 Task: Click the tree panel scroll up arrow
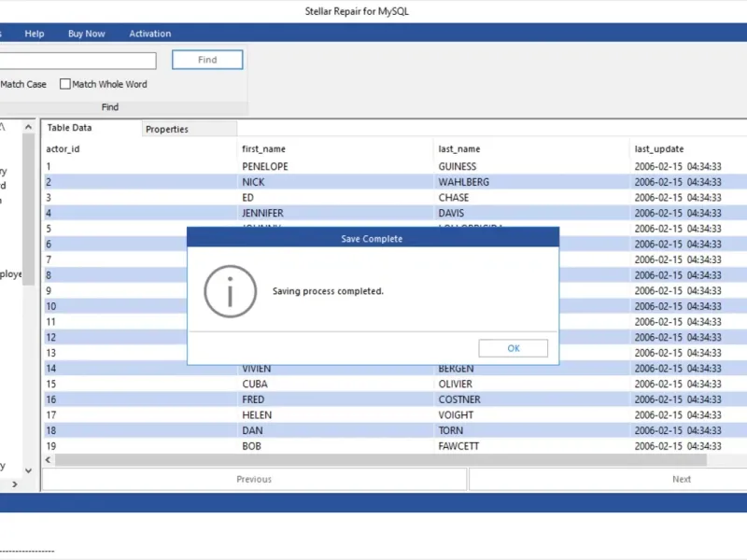[28, 128]
